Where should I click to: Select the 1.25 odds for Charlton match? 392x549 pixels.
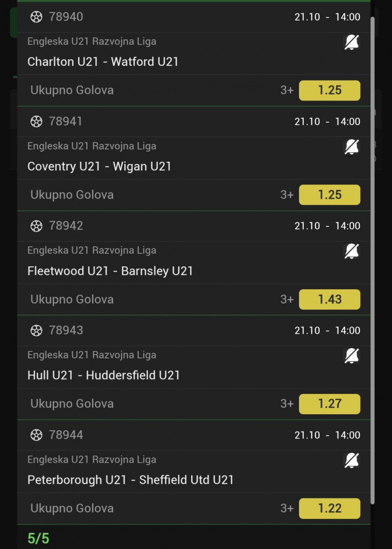pos(330,90)
